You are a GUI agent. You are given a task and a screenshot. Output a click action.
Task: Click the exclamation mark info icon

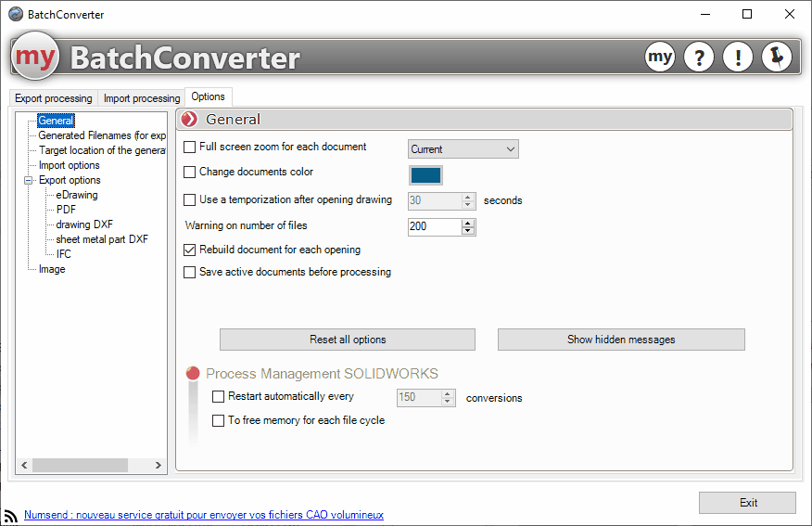point(738,58)
